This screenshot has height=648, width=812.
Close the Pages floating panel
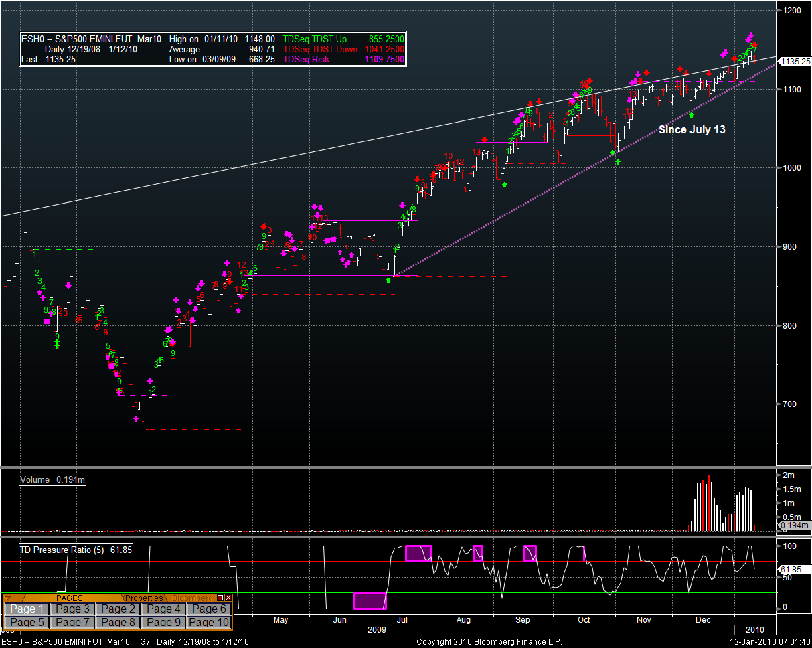point(228,598)
